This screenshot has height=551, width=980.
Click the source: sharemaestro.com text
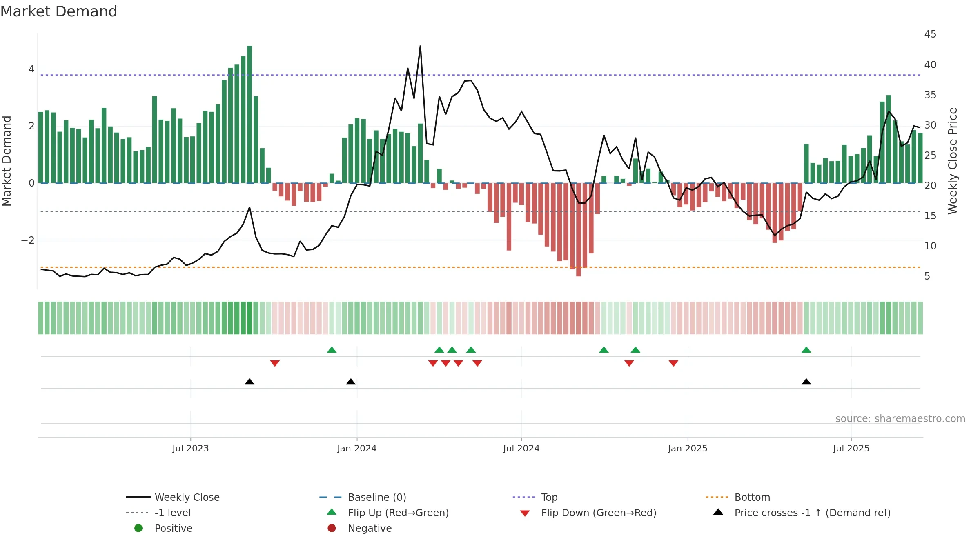click(x=900, y=419)
